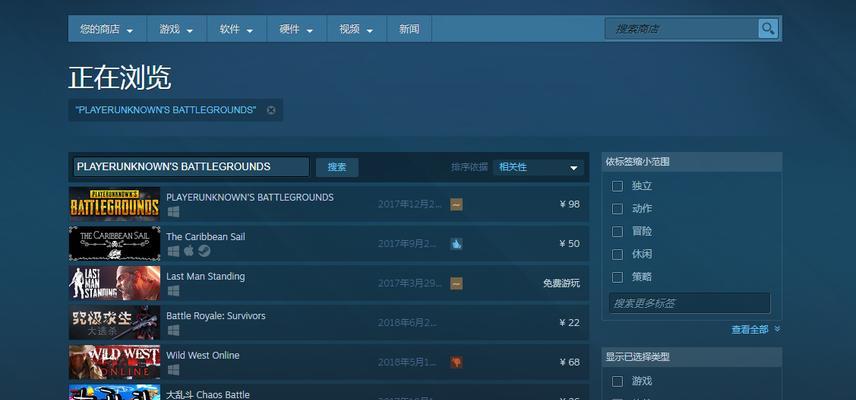The width and height of the screenshot is (856, 400).
Task: Click the 搜索商店 search field in the navigation bar
Action: tap(681, 28)
